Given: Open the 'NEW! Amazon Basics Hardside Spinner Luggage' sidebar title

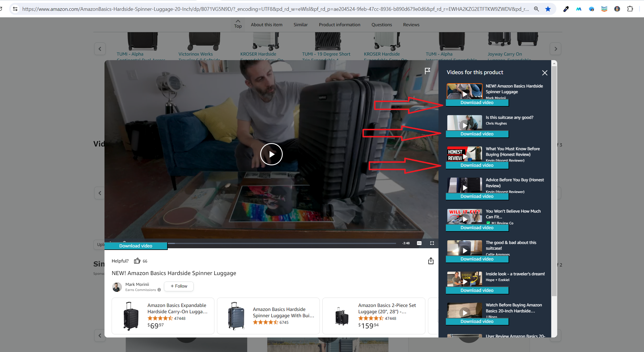Looking at the screenshot, I should [514, 89].
